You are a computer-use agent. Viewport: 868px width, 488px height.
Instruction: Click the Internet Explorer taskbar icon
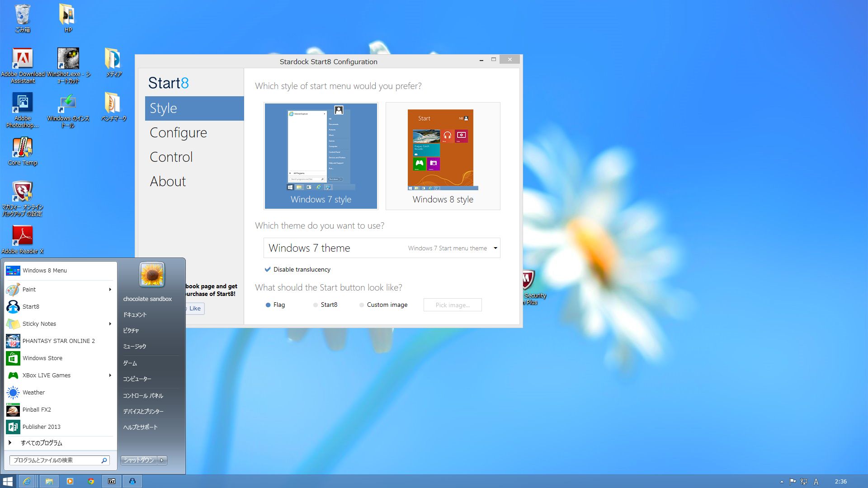coord(27,481)
